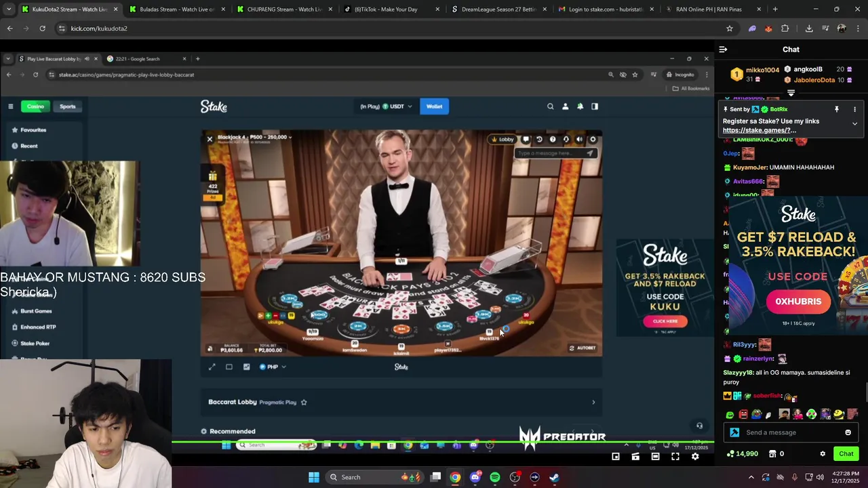The width and height of the screenshot is (868, 488).
Task: Toggle theater mode on Kick player
Action: pyautogui.click(x=655, y=457)
